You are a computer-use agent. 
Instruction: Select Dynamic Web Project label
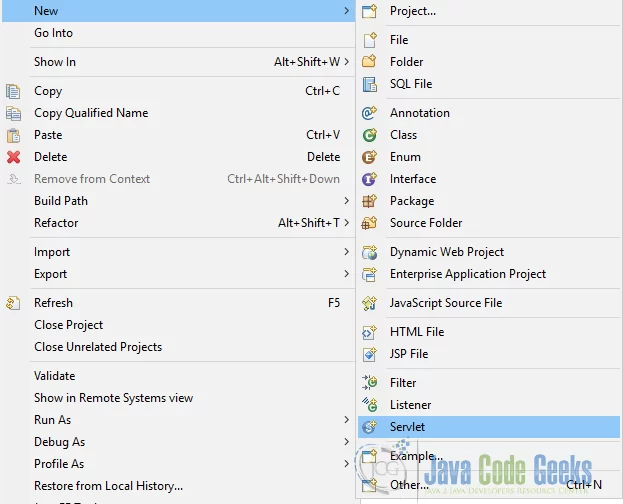(x=447, y=252)
